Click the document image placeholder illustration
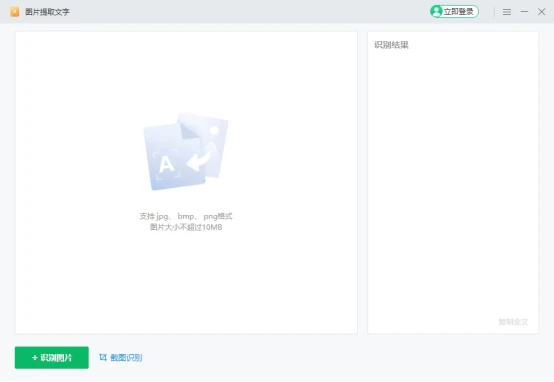 pyautogui.click(x=185, y=152)
